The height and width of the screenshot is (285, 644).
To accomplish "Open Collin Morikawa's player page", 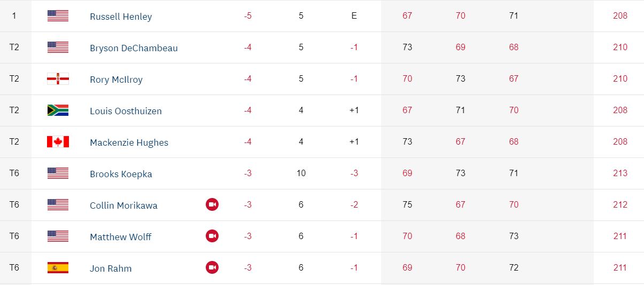I will 123,205.
